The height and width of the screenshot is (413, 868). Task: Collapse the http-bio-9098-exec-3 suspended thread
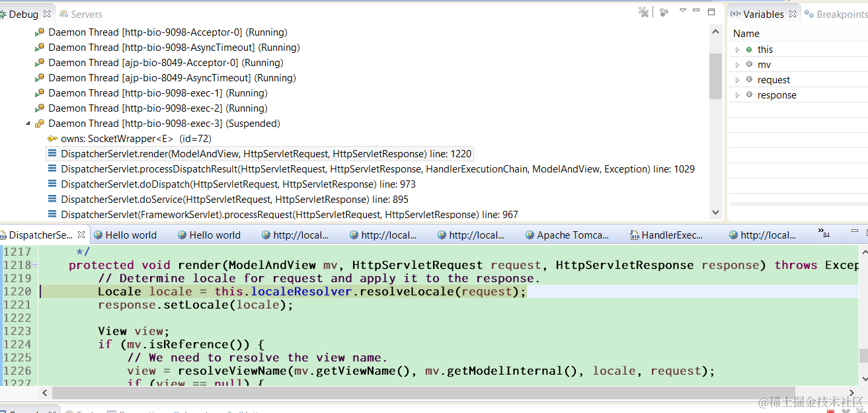pos(28,124)
